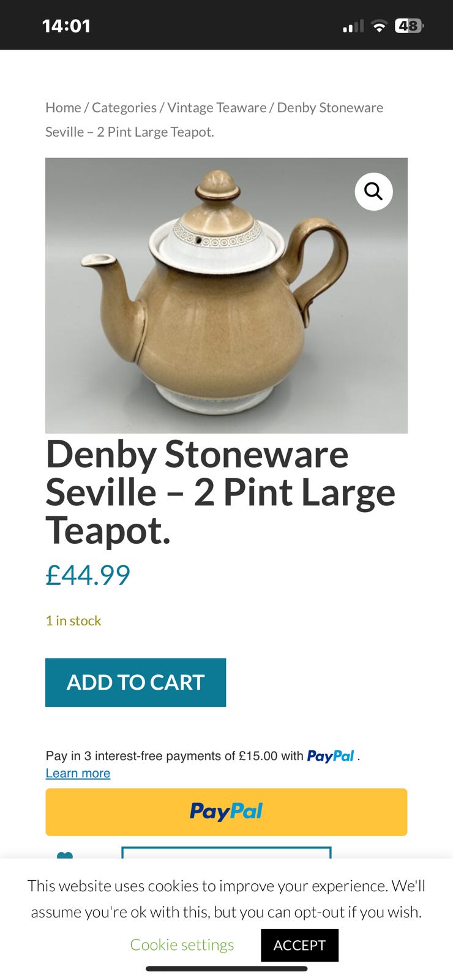Click the £44.99 price text
The image size is (453, 980).
tap(88, 575)
